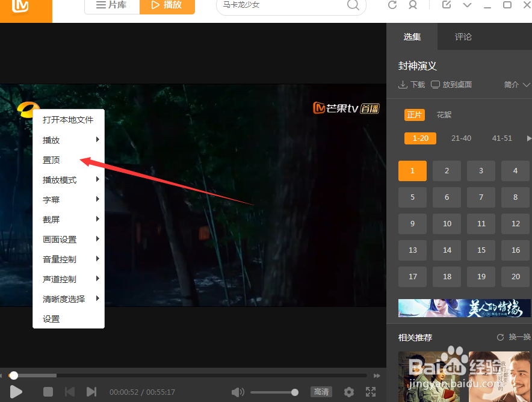This screenshot has height=402, width=532.
Task: Click the feedback edit icon in the title bar
Action: [x=447, y=4]
